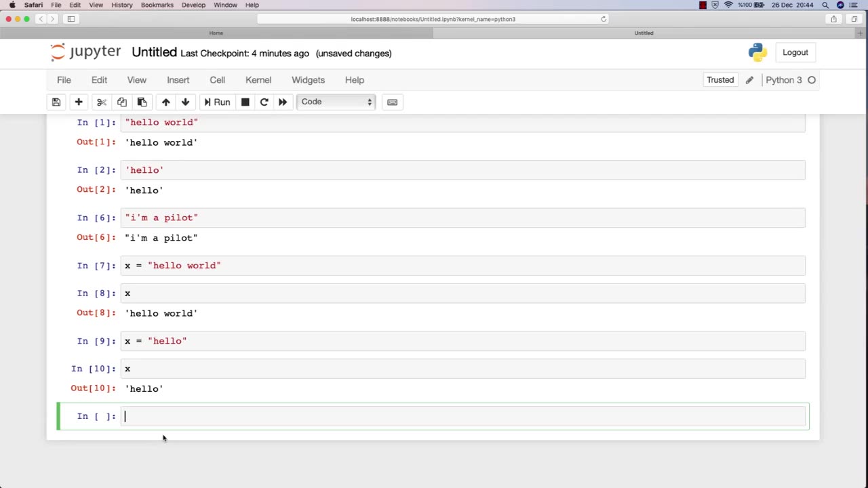
Task: Switch to the Untitled Safari tab
Action: pyautogui.click(x=644, y=33)
